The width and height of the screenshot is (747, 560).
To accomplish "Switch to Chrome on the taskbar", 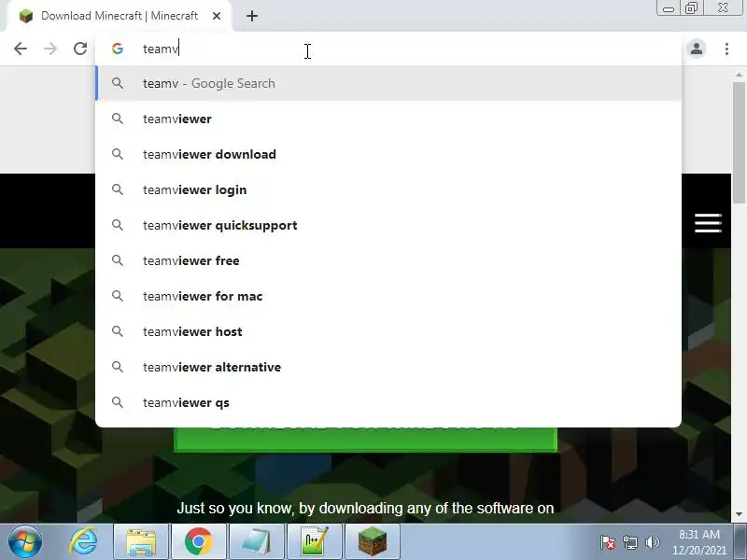I will pyautogui.click(x=199, y=542).
